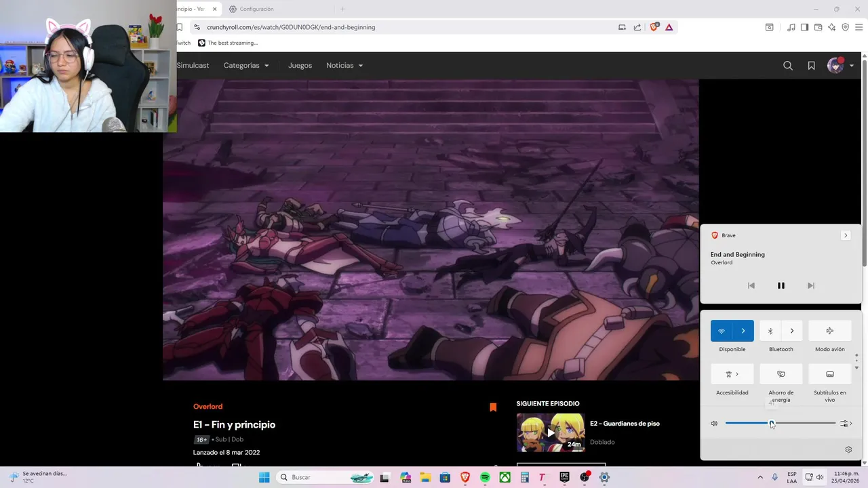This screenshot has width=868, height=488.
Task: Set the volume slider in quick settings
Action: [781, 423]
